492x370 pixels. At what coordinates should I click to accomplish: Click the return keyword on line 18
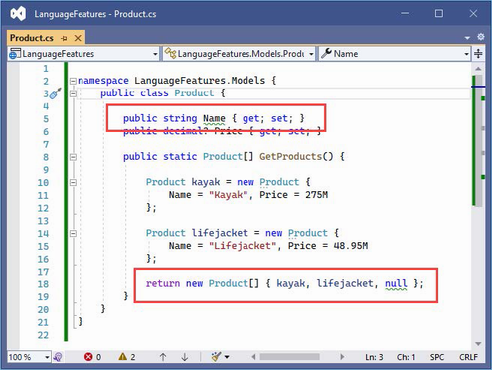pos(163,283)
